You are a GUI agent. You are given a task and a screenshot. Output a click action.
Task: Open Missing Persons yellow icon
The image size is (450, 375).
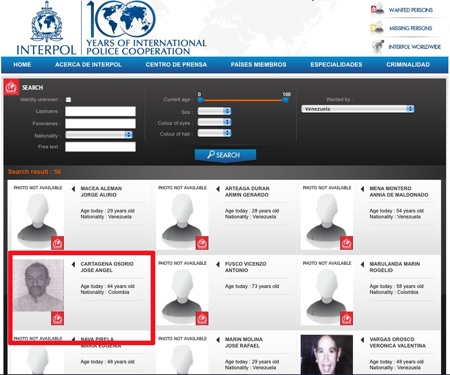pyautogui.click(x=377, y=28)
